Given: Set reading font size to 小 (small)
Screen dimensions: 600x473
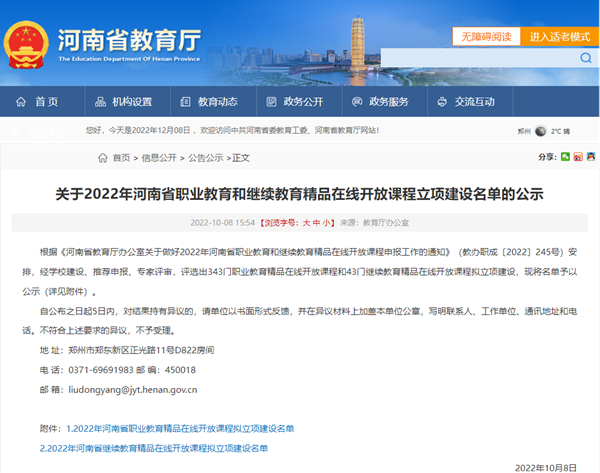Looking at the screenshot, I should tap(328, 223).
